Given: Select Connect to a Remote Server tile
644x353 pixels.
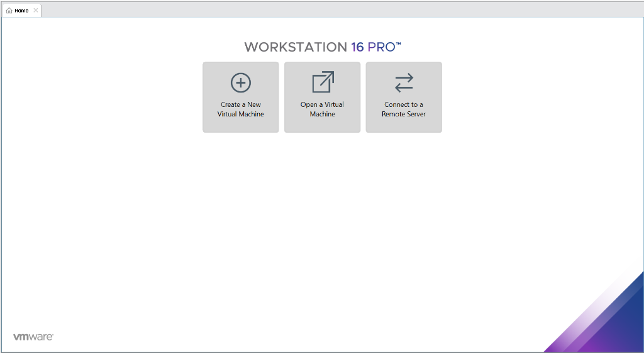Looking at the screenshot, I should click(x=404, y=98).
